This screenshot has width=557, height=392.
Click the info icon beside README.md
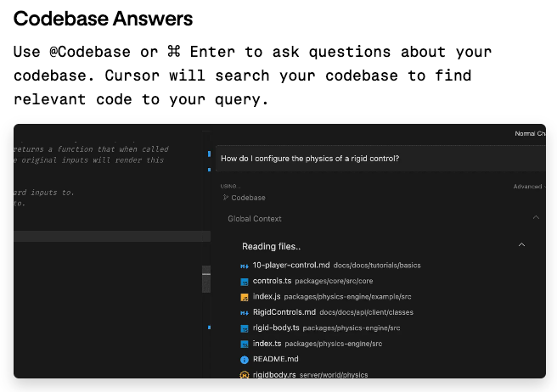tap(245, 359)
